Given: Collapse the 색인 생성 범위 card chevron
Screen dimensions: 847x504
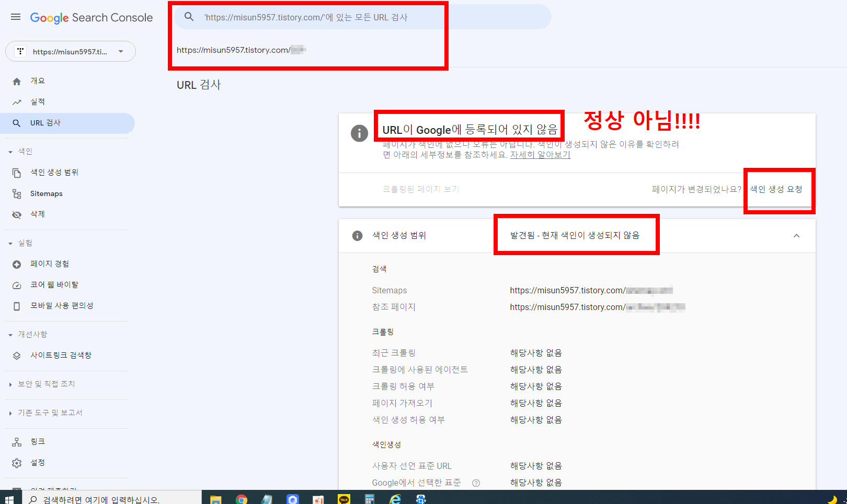Looking at the screenshot, I should point(796,236).
